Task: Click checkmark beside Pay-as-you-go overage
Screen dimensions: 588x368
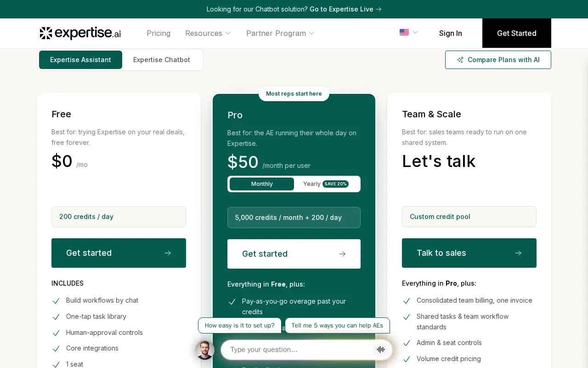Action: point(232,302)
